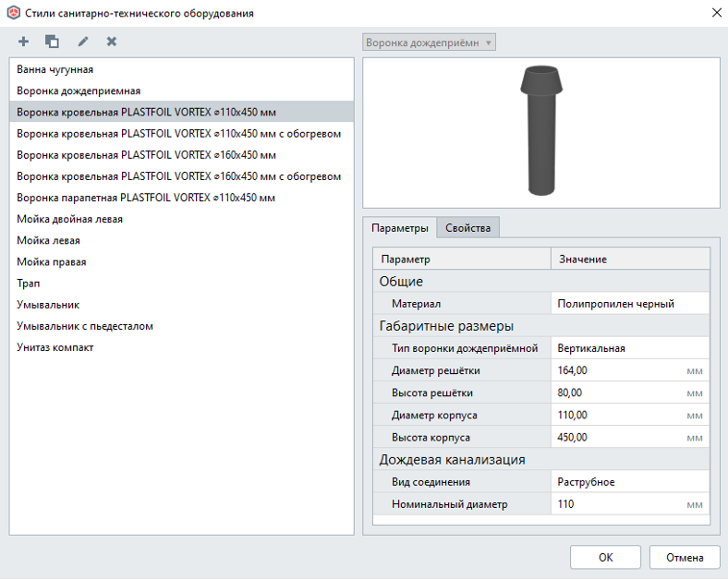728x580 pixels.
Task: Select Ванна чугунная in the style list
Action: [55, 69]
